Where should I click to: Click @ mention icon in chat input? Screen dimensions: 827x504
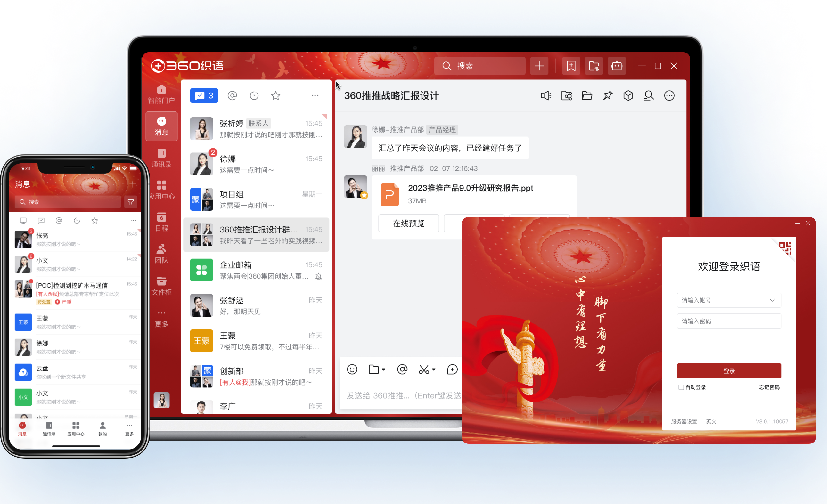click(x=402, y=370)
